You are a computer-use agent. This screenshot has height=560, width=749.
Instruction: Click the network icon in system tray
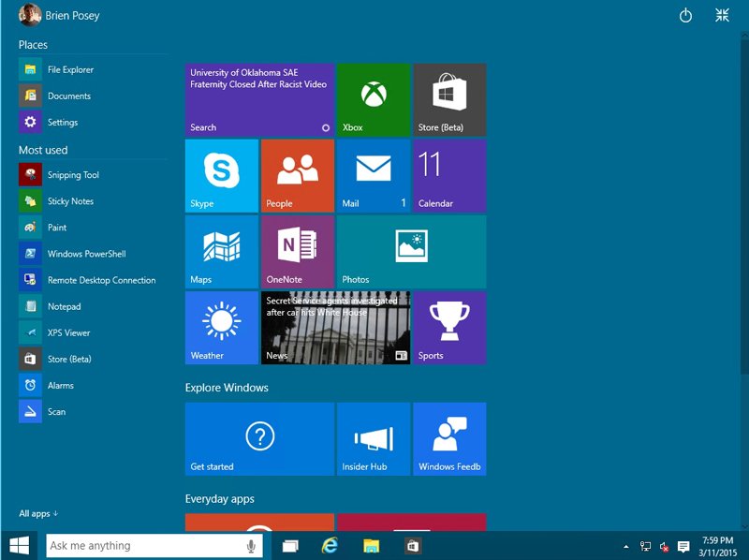(x=645, y=546)
